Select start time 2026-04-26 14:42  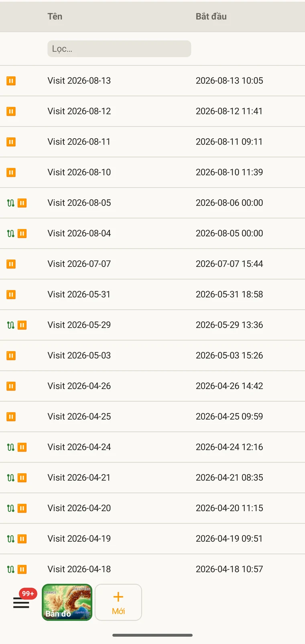click(x=229, y=386)
